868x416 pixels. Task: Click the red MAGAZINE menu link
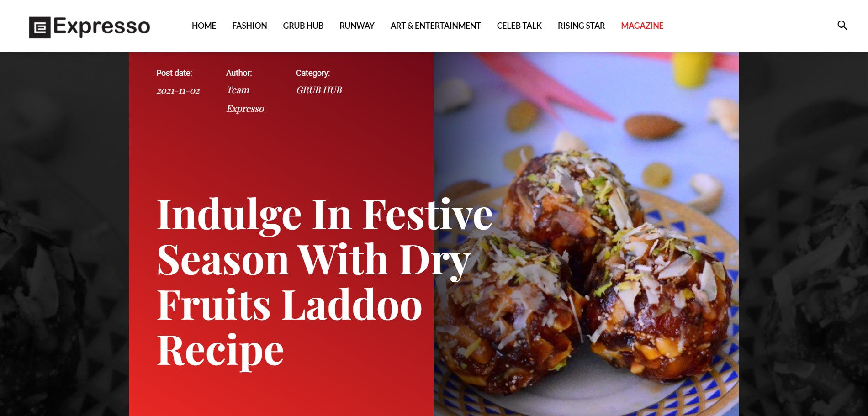tap(642, 26)
